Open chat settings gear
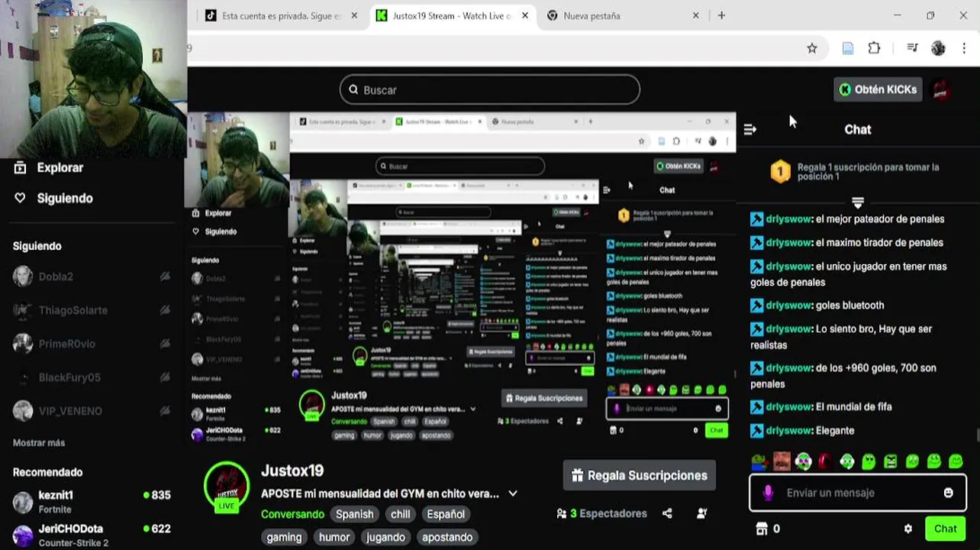Screen dimensions: 980x550 pyautogui.click(x=907, y=529)
